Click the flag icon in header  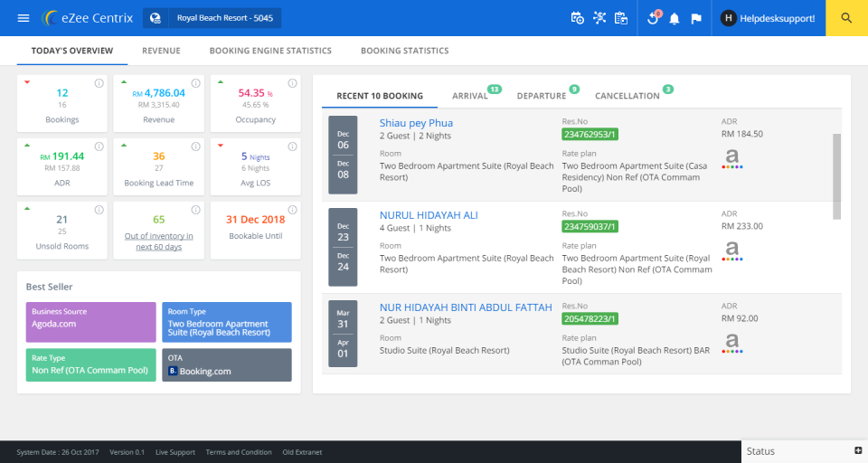(x=696, y=19)
